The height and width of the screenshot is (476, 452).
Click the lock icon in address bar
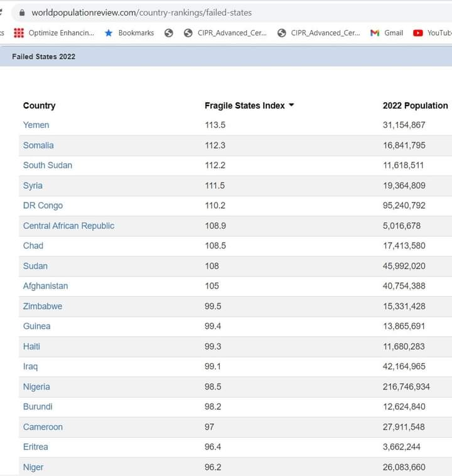point(23,13)
